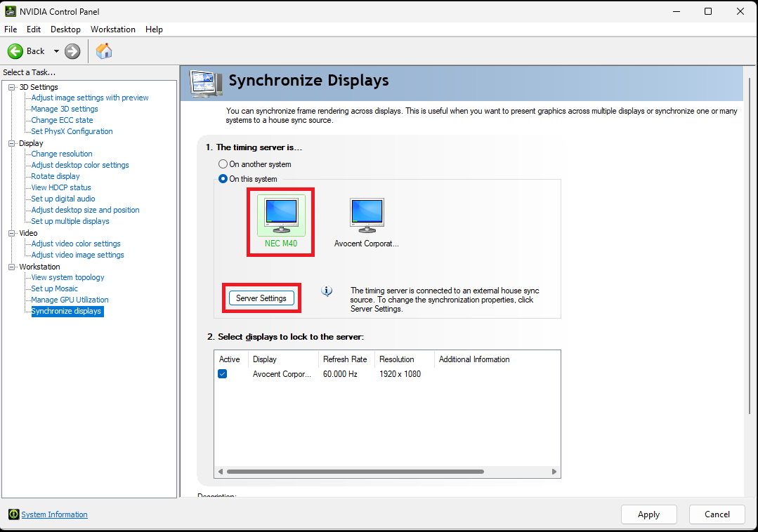Click the NVIDIA icon next to System Information

tap(13, 514)
